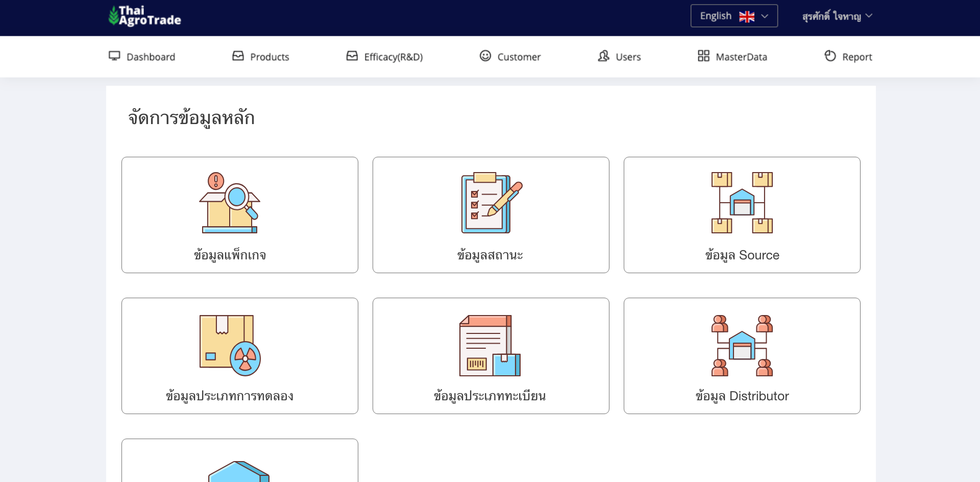This screenshot has height=482, width=980.
Task: Open the registration type document icon
Action: [x=490, y=345]
